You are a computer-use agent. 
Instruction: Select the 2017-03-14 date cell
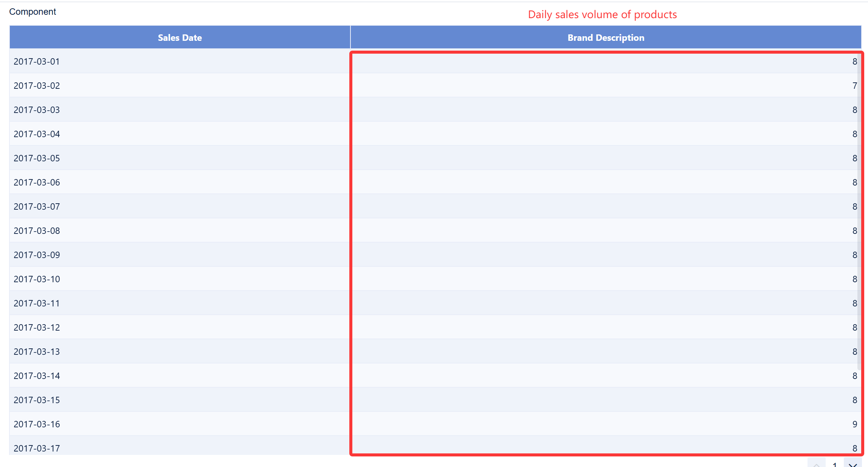37,376
